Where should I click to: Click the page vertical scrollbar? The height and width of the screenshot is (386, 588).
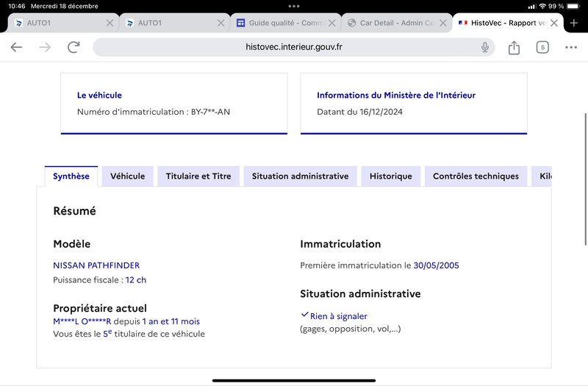(x=585, y=179)
